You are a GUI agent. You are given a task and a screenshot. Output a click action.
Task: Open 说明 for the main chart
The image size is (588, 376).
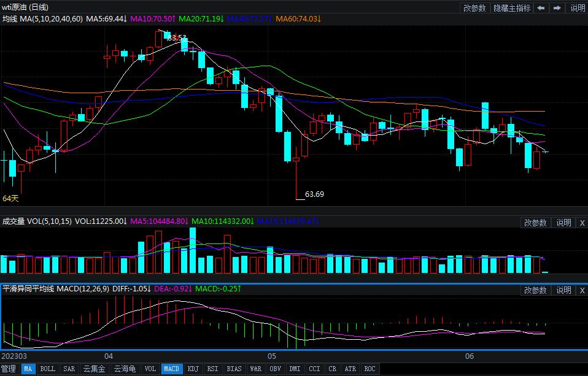click(x=578, y=8)
